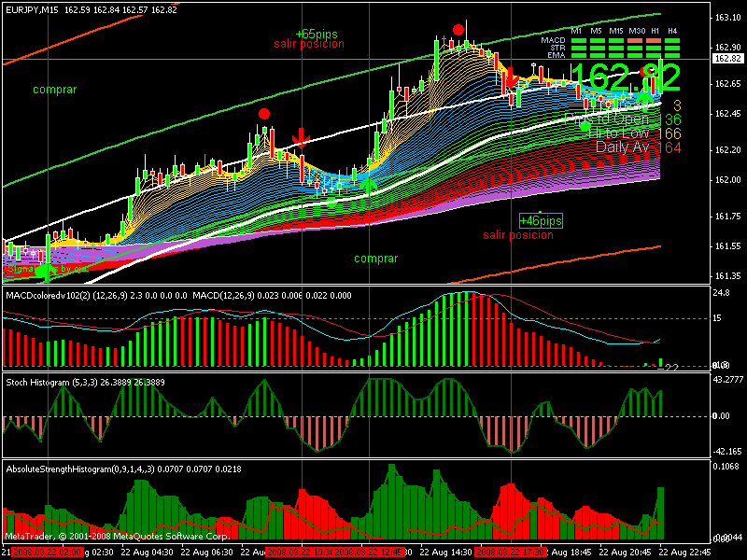Viewport: 747px width, 560px height.
Task: Click the current price tag 162.82 on axis
Action: pyautogui.click(x=727, y=59)
